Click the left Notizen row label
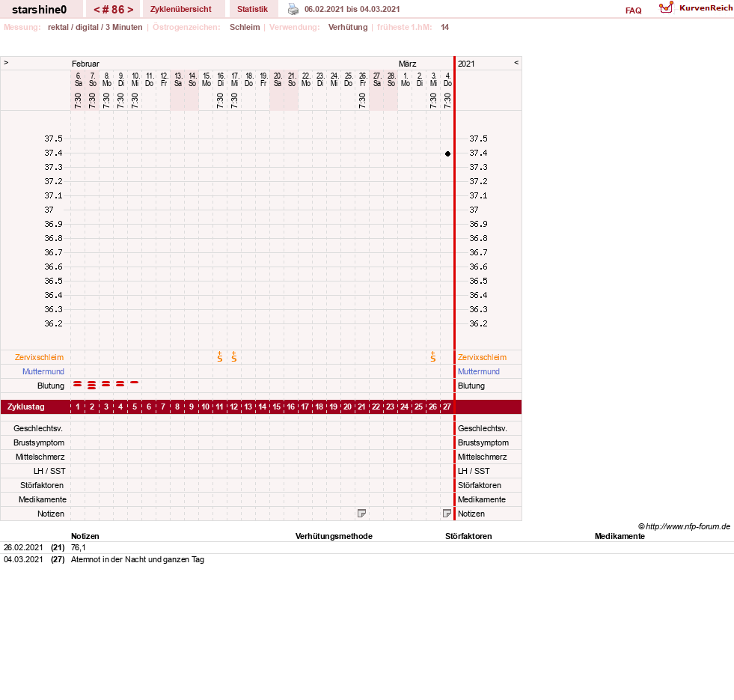734x700 pixels. [x=51, y=514]
